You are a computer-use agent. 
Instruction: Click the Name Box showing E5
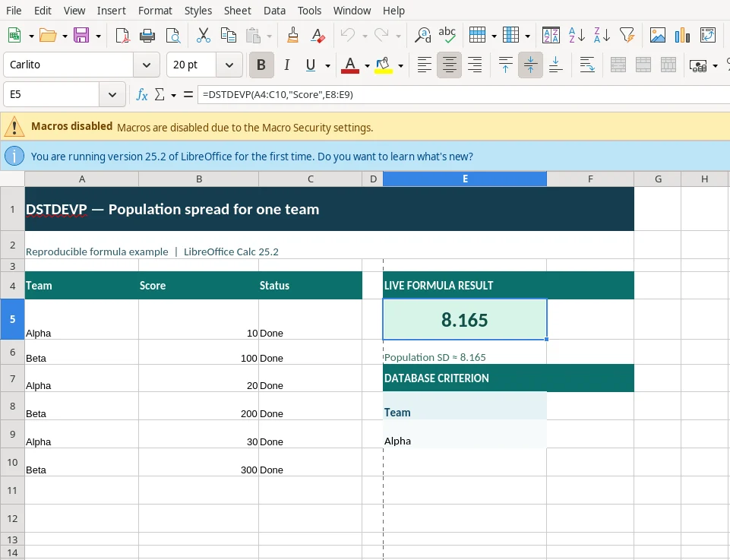51,94
